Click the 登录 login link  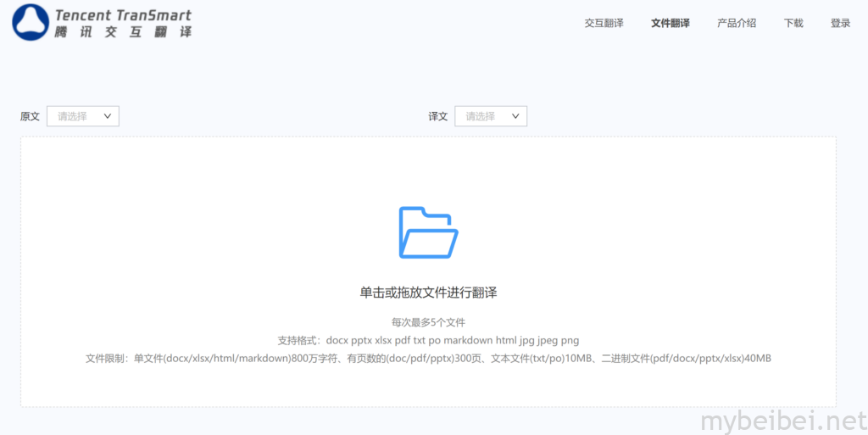(840, 23)
